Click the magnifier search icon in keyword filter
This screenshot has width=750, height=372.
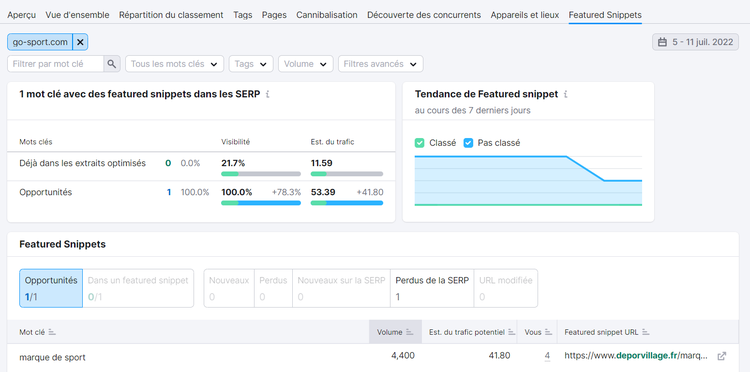(111, 64)
